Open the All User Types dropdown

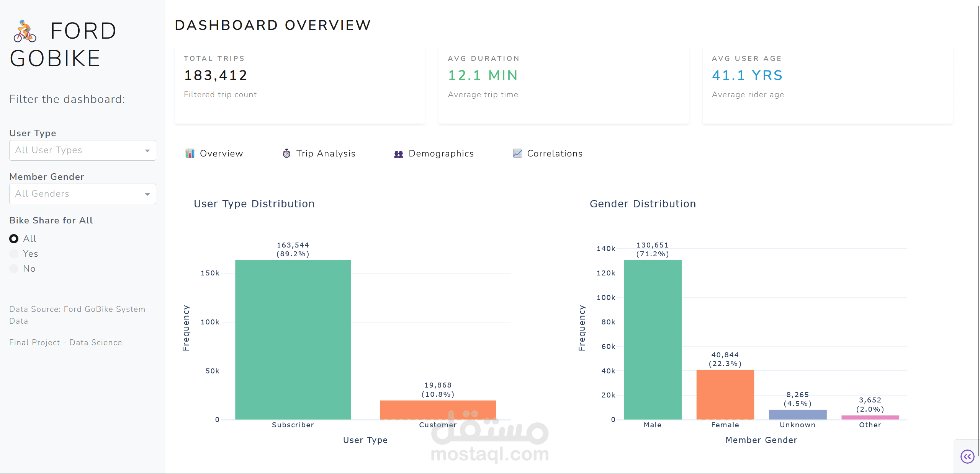(x=77, y=150)
